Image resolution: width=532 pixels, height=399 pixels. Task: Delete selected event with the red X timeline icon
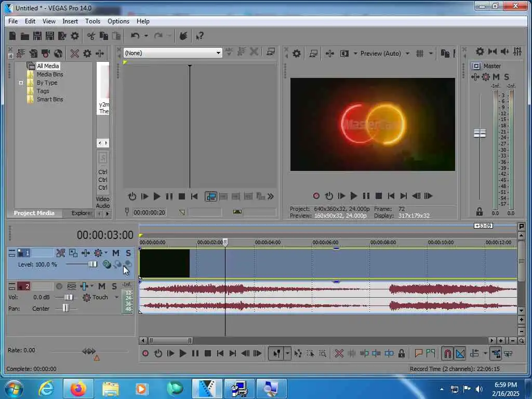tap(339, 353)
